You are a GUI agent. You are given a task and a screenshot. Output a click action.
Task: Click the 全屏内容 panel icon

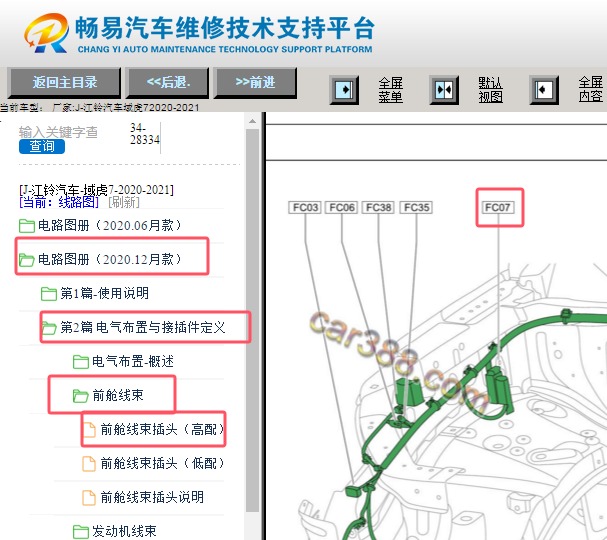[x=544, y=90]
